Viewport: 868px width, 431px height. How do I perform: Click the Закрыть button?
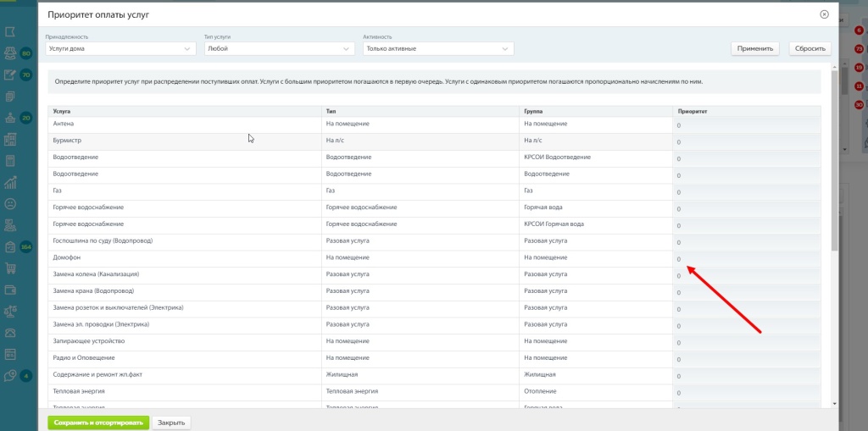click(x=171, y=423)
